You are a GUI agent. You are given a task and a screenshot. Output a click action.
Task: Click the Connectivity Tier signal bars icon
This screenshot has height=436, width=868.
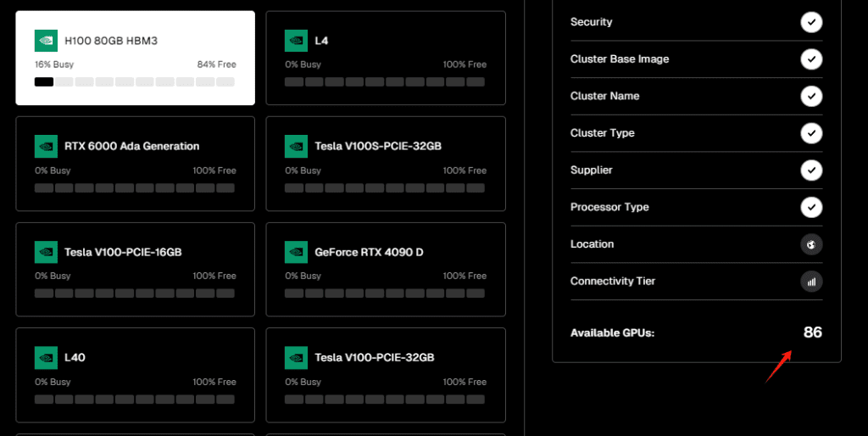pyautogui.click(x=811, y=282)
